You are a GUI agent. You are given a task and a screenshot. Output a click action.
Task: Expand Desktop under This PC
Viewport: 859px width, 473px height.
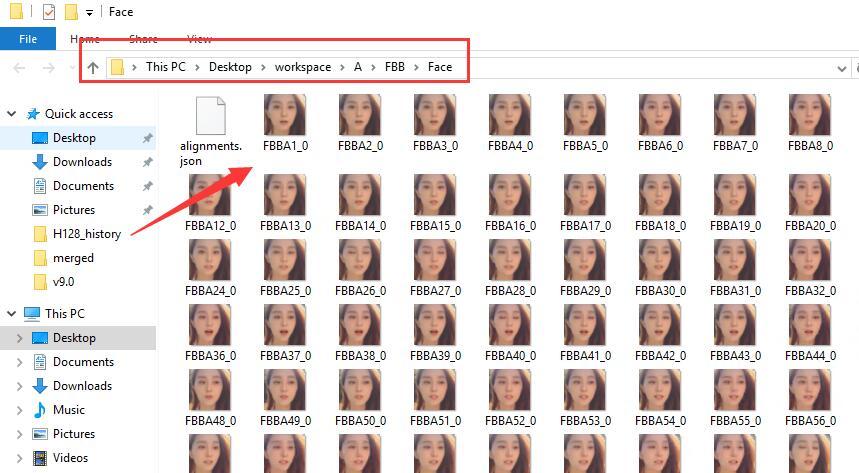click(x=20, y=338)
